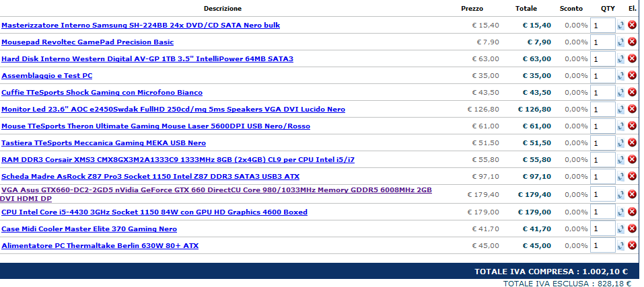Image resolution: width=644 pixels, height=287 pixels.
Task: Open Scheda Madre AsRock Z87 Pro3 link
Action: [150, 177]
